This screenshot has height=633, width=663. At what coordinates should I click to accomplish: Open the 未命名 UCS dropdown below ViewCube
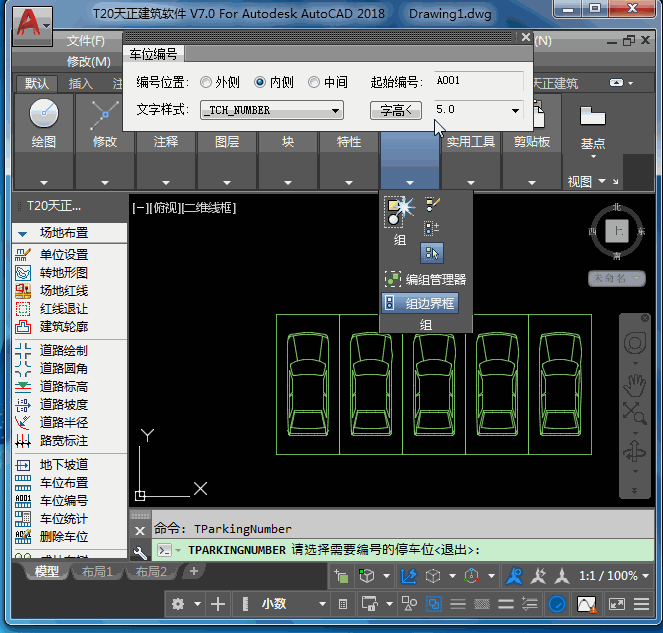tap(617, 278)
